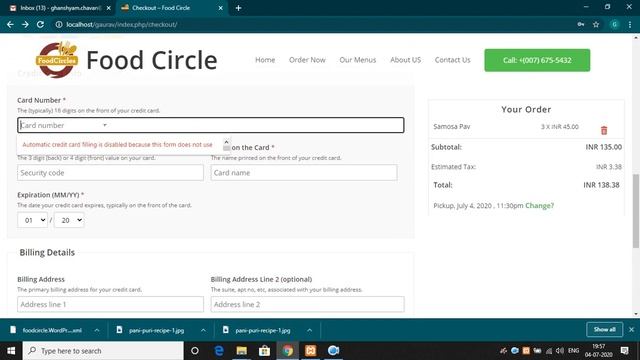This screenshot has height=360, width=640.
Task: Click the browser address bar URL
Action: [x=122, y=24]
